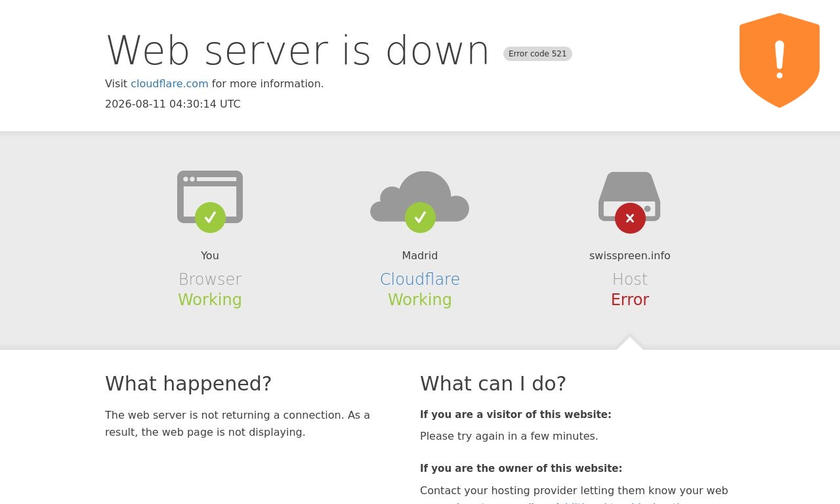Click the 'Web server is down' heading
Image resolution: width=840 pixels, height=504 pixels.
298,51
